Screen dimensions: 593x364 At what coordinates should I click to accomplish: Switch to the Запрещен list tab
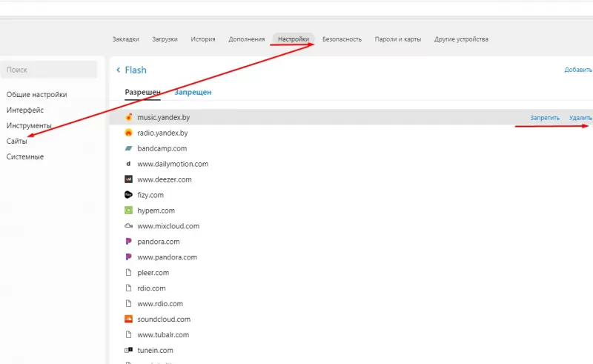point(193,92)
